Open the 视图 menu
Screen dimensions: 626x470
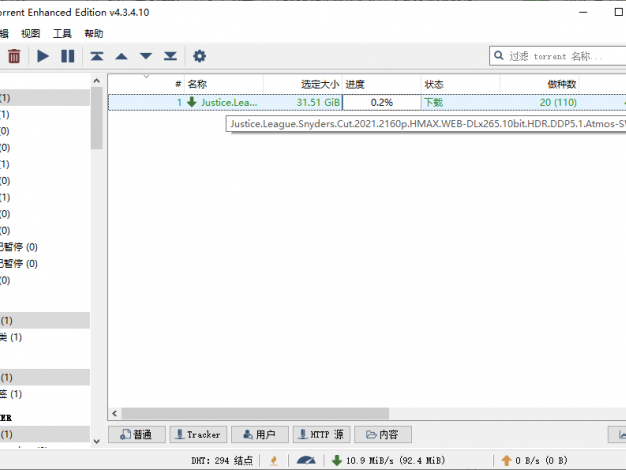pyautogui.click(x=31, y=34)
